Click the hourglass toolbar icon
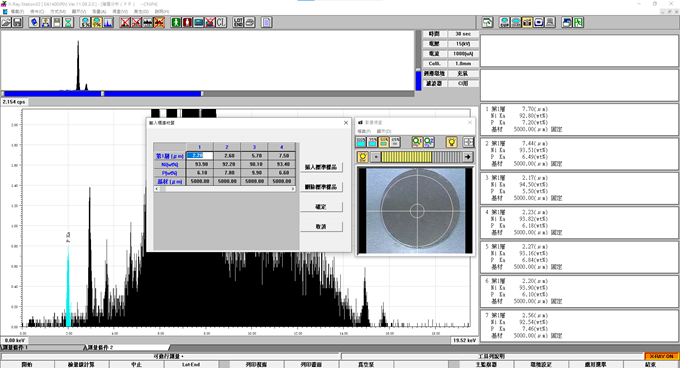Viewport: 680px width, 368px height. pos(68,22)
